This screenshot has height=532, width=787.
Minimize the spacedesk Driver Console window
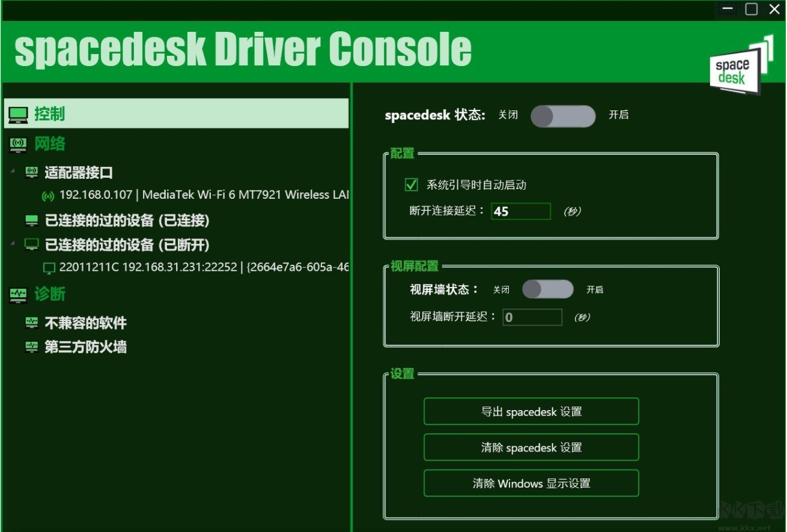(x=728, y=9)
